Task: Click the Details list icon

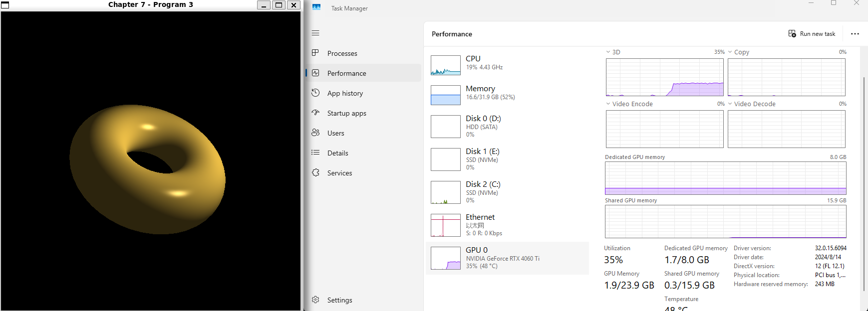Action: click(x=315, y=153)
